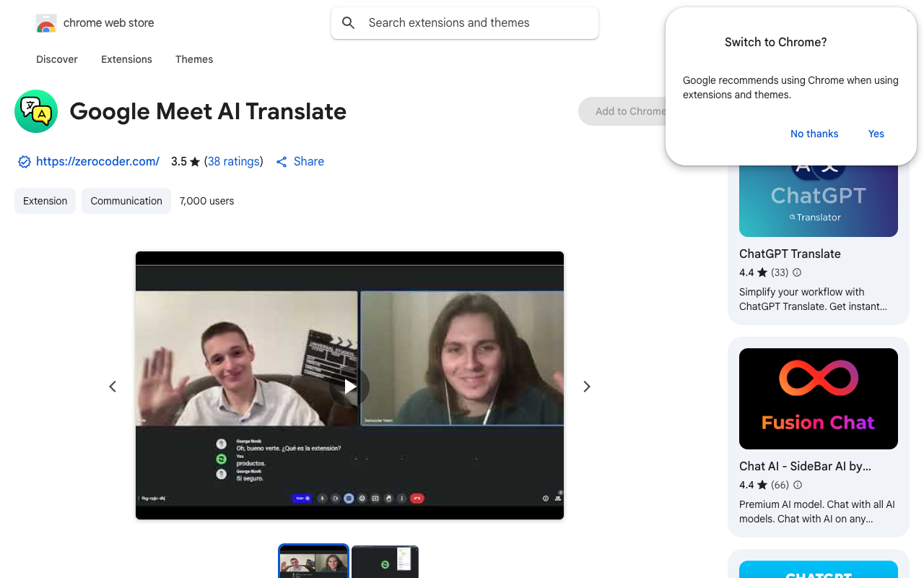
Task: Click the Chrome Web Store logo
Action: pyautogui.click(x=46, y=23)
